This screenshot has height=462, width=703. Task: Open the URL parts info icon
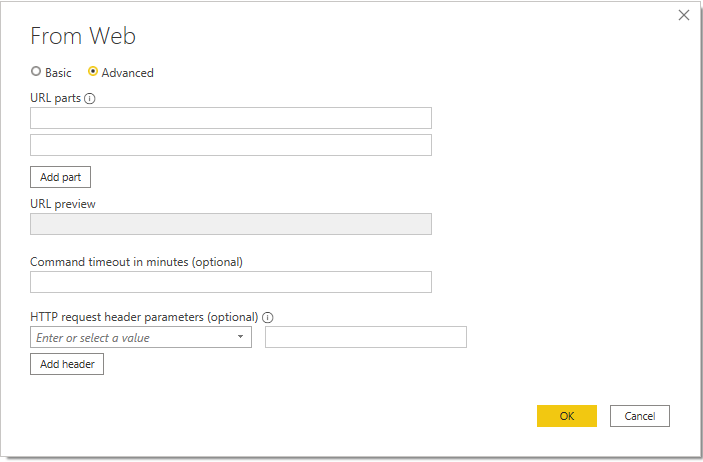(x=90, y=99)
